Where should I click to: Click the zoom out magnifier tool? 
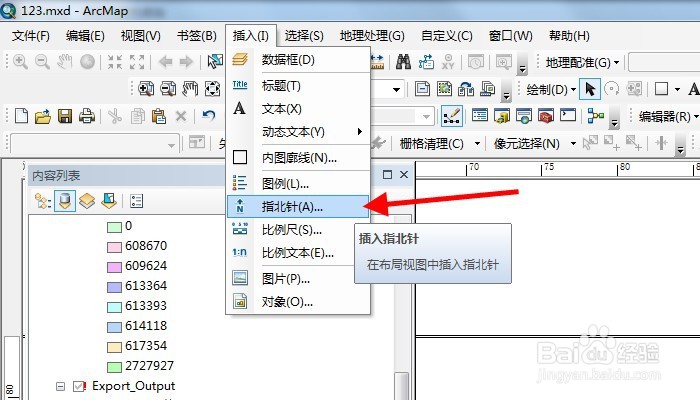pos(42,62)
